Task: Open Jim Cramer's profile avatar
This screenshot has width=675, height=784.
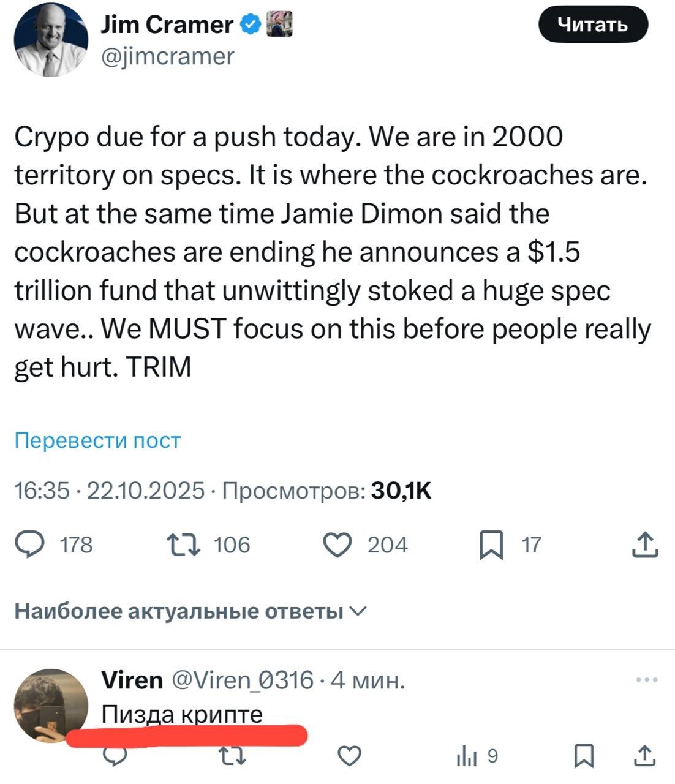Action: (x=51, y=40)
